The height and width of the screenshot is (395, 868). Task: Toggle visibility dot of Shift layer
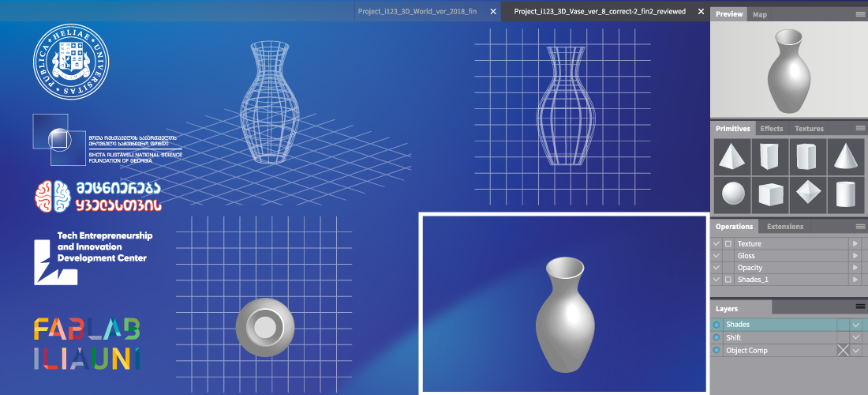pos(716,337)
